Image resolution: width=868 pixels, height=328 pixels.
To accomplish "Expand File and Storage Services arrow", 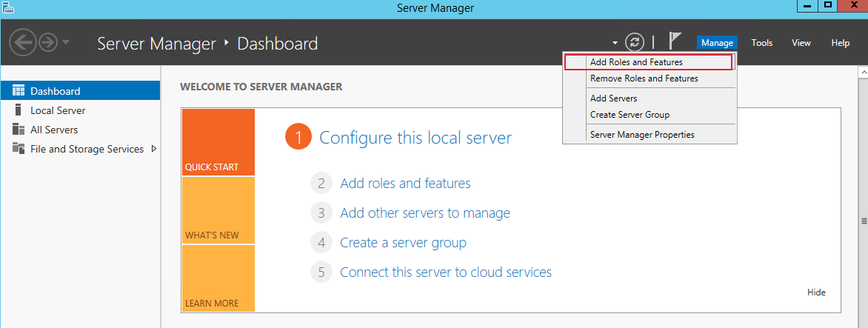I will (154, 148).
